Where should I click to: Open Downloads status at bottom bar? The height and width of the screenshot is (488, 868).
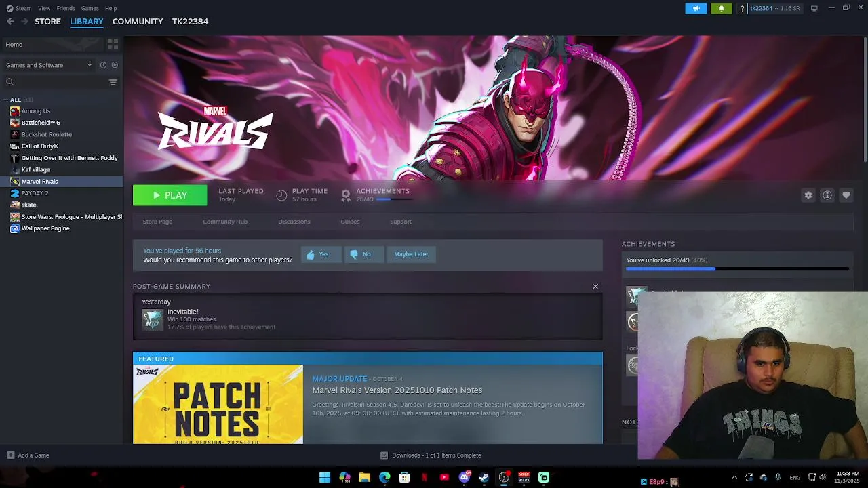tap(431, 455)
